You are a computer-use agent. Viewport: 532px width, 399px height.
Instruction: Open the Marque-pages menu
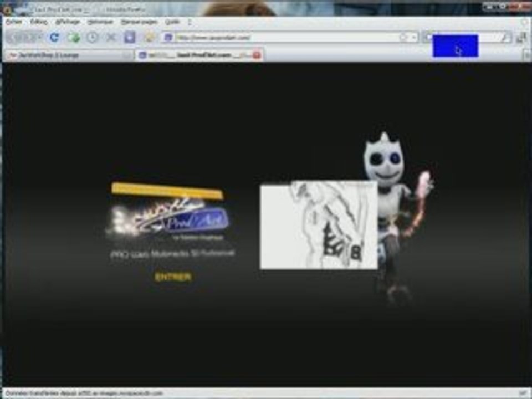tap(139, 22)
